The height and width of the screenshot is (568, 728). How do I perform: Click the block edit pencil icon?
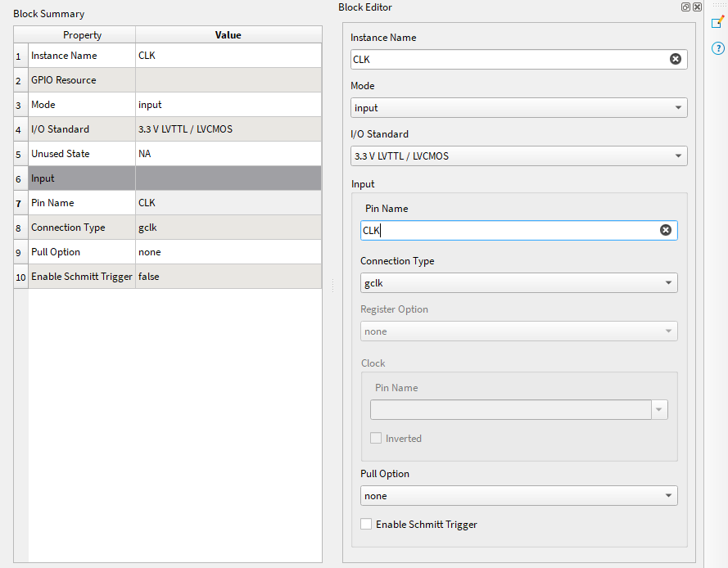point(717,23)
